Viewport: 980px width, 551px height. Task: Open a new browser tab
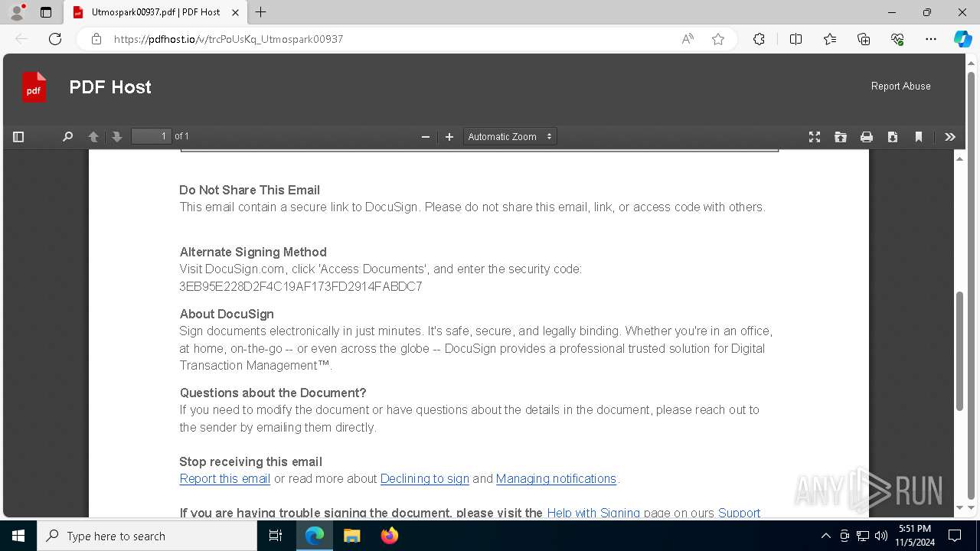[260, 12]
